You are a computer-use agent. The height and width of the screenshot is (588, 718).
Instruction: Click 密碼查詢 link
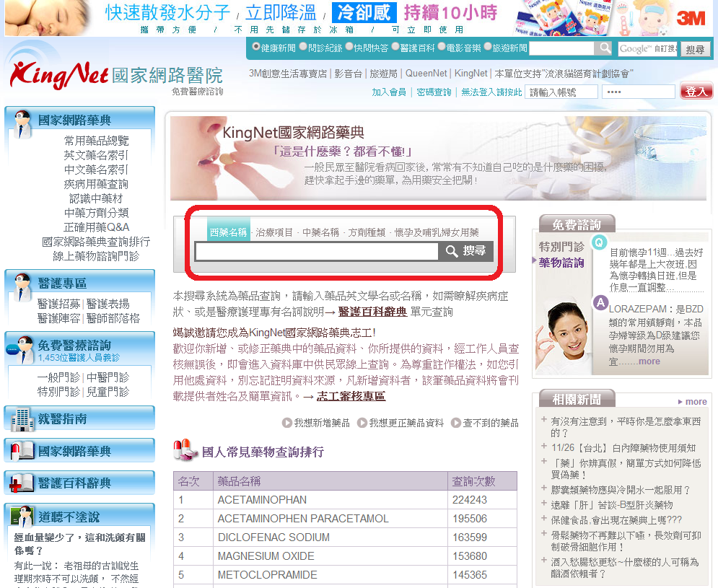coord(434,92)
